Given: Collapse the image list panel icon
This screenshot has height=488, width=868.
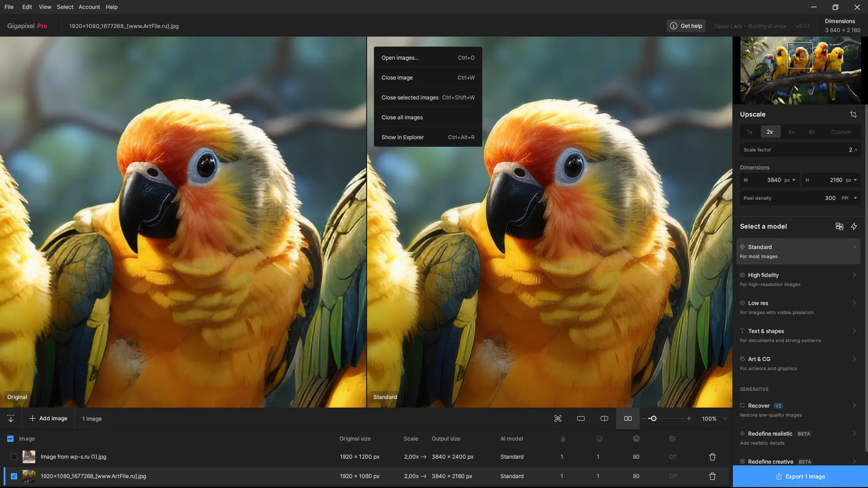Looking at the screenshot, I should coord(11,418).
